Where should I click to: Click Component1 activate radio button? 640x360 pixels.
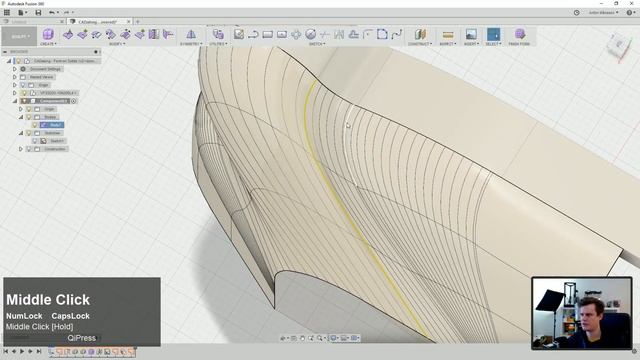(74, 101)
